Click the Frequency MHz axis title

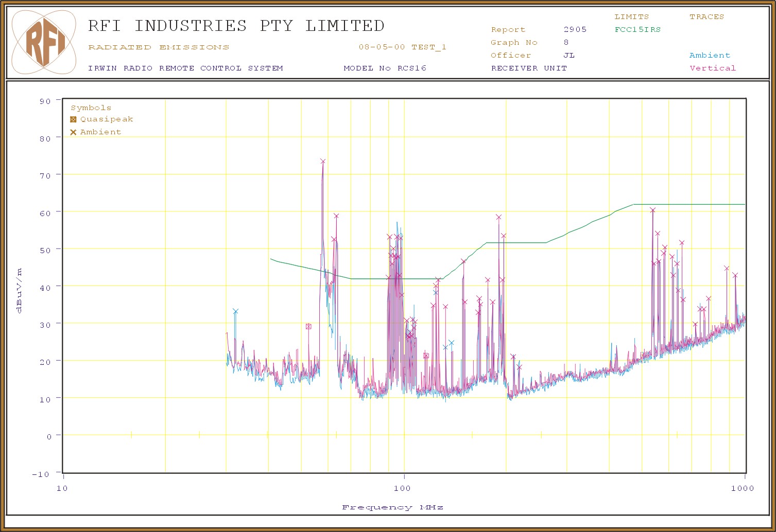click(x=392, y=507)
